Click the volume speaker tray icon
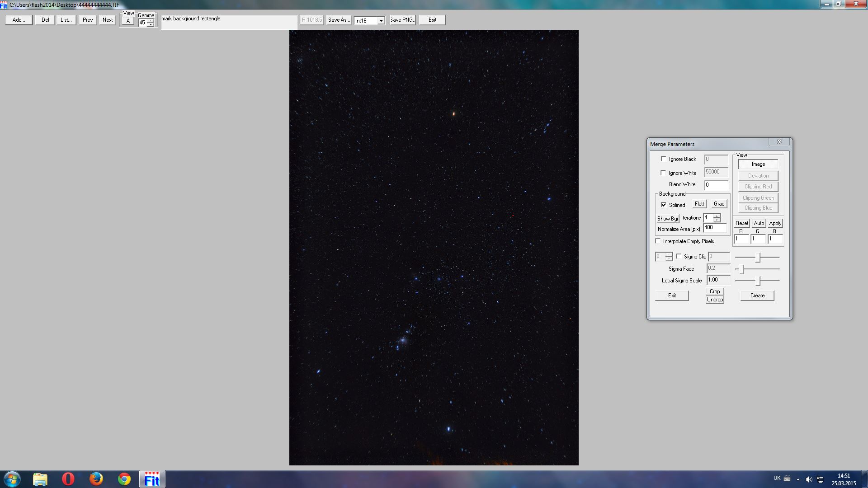868x488 pixels. (x=809, y=479)
